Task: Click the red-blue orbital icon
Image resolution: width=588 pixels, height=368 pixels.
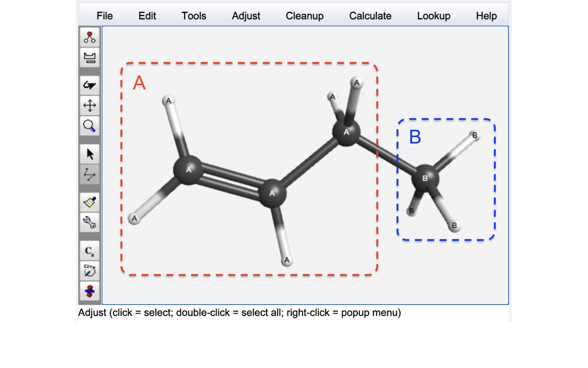Action: pyautogui.click(x=90, y=291)
